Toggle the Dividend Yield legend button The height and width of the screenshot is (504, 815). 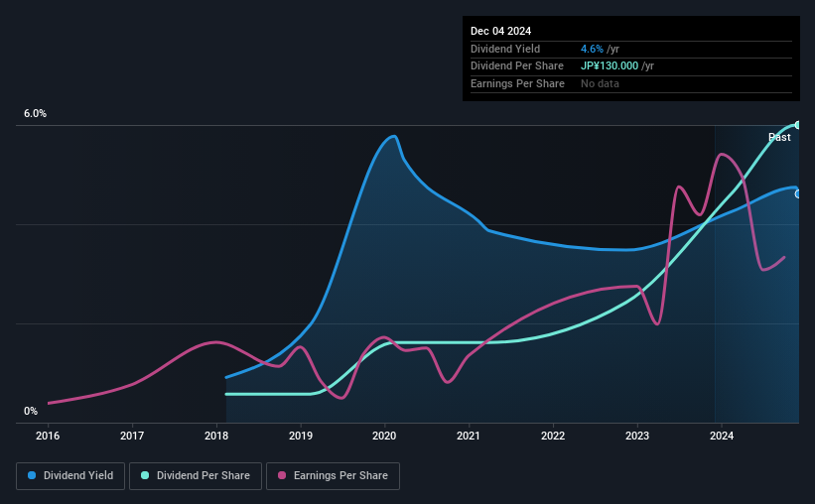(70, 476)
